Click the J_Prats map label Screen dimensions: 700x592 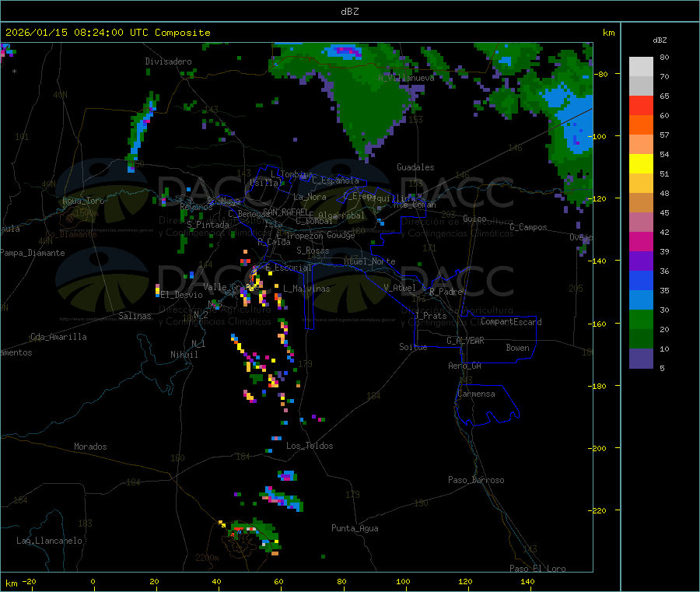pyautogui.click(x=430, y=316)
